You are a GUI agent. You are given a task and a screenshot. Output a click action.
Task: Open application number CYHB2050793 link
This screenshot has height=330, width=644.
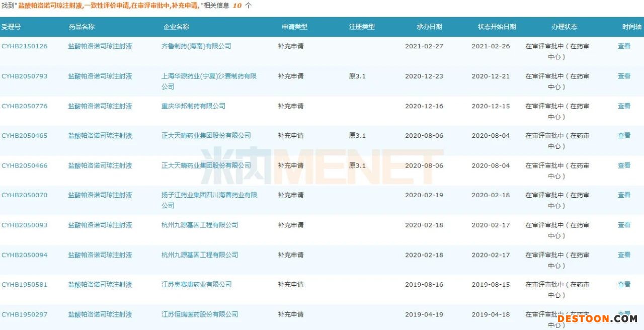point(25,76)
